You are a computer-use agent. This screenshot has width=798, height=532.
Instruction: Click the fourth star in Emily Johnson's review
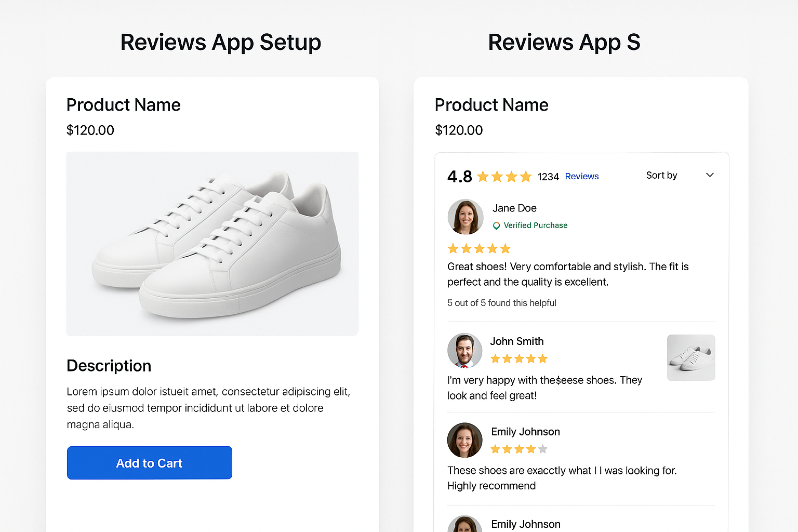[x=531, y=448]
